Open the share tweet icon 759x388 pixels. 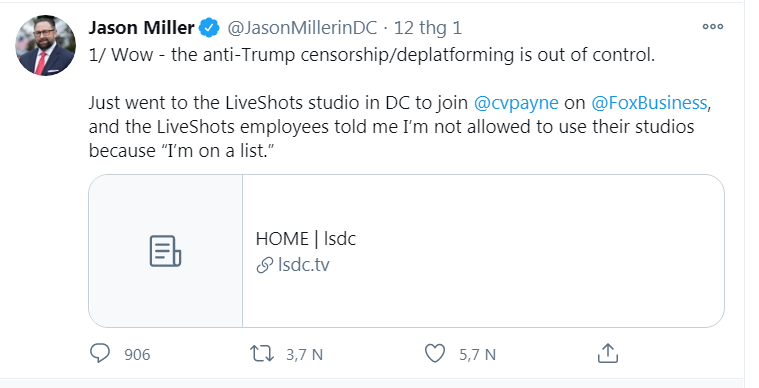(607, 353)
